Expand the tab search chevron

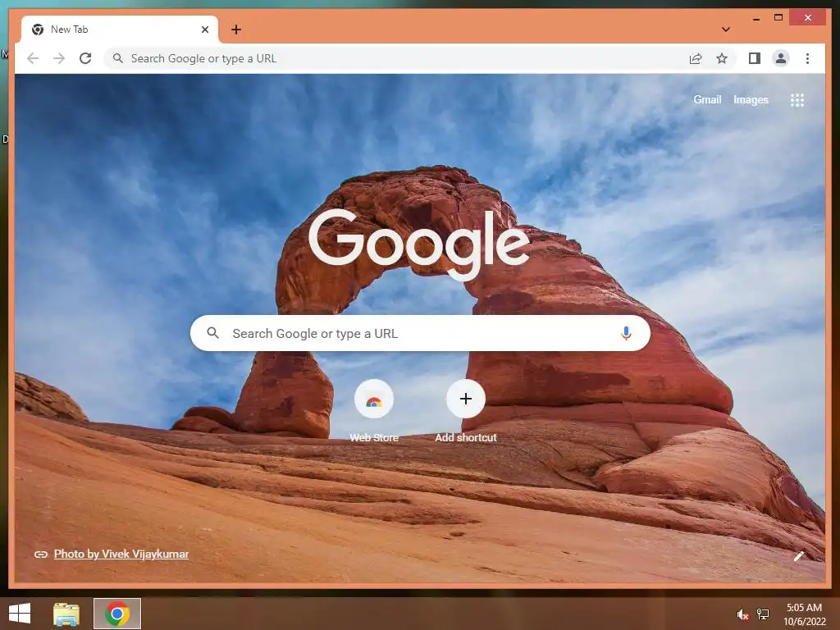click(x=725, y=30)
